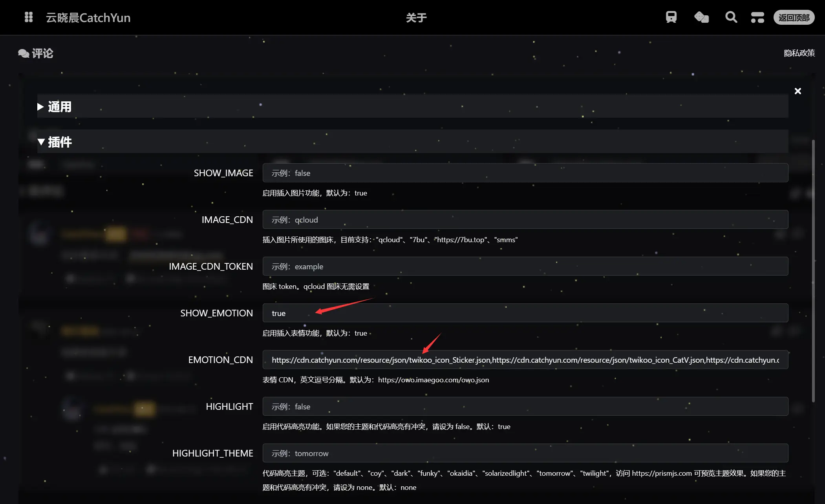The width and height of the screenshot is (825, 504).
Task: Open the console blocks icon in header
Action: click(757, 17)
